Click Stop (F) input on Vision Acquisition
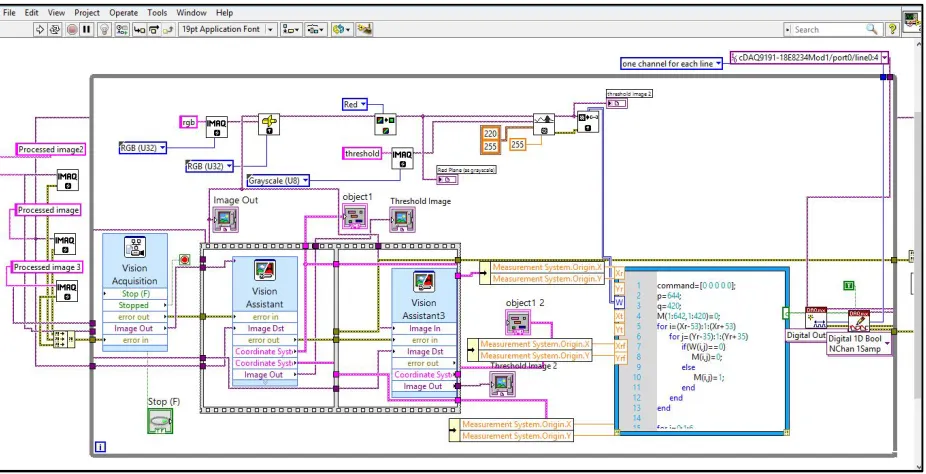 coord(134,293)
